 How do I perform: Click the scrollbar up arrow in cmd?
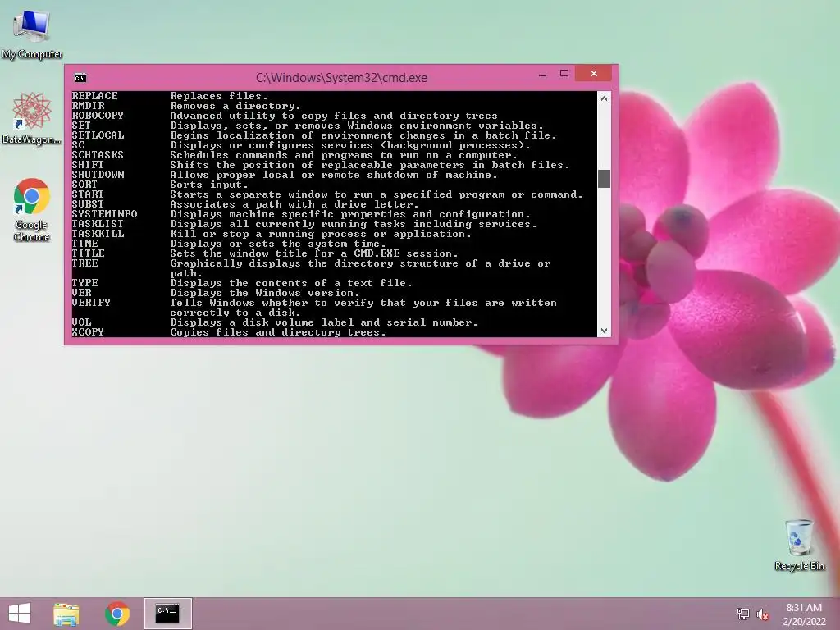click(x=604, y=98)
